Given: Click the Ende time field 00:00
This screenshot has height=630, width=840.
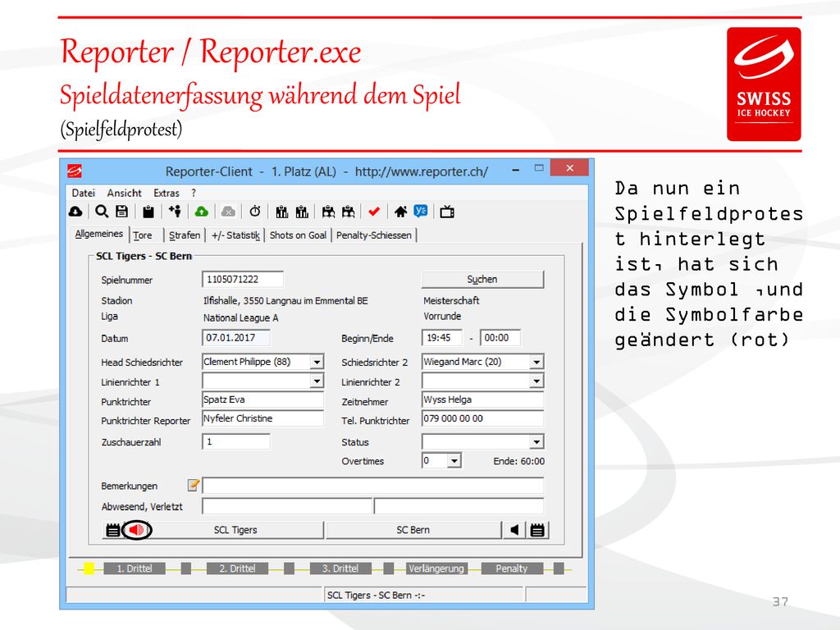Looking at the screenshot, I should 500,338.
